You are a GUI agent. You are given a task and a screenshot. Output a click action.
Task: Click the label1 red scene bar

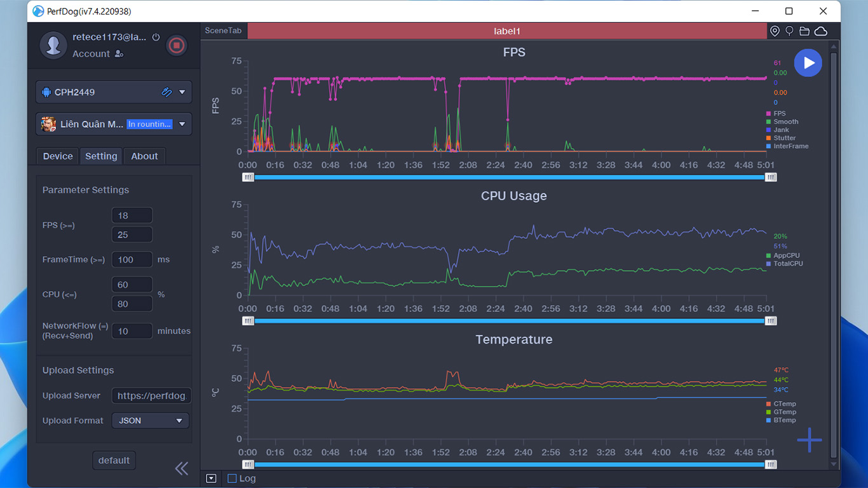pyautogui.click(x=507, y=31)
